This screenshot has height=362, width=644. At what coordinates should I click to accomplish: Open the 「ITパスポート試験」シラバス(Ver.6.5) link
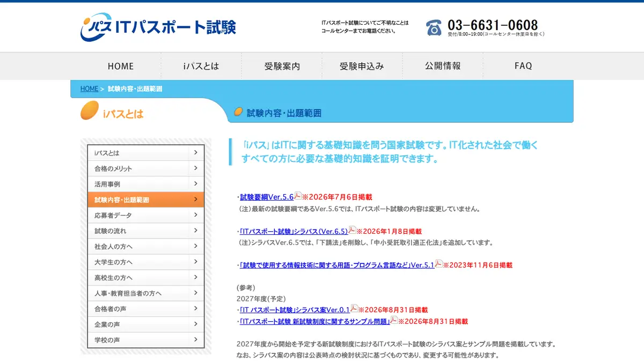[294, 231]
